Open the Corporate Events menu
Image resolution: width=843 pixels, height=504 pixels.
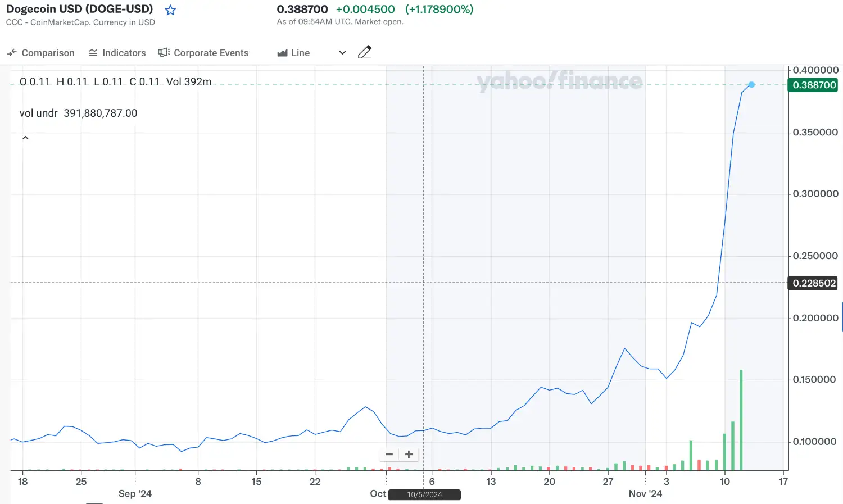point(203,53)
